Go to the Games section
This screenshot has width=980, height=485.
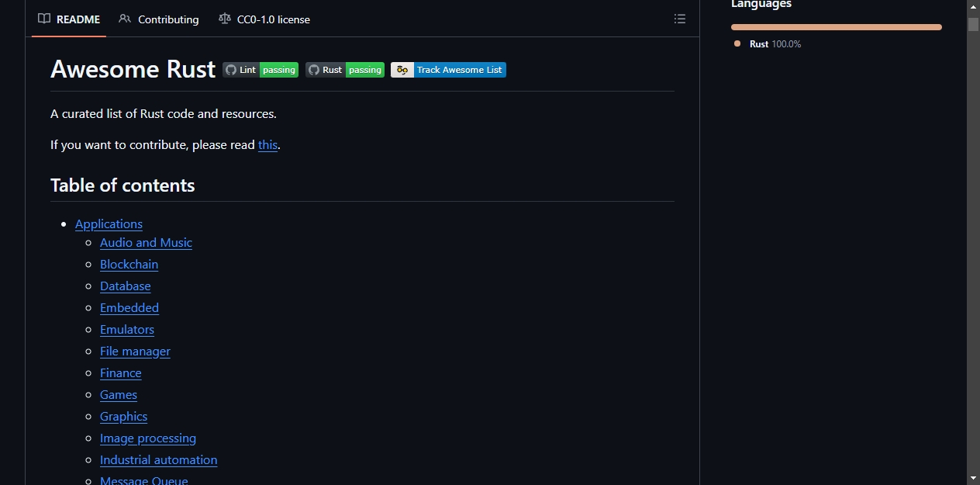point(119,395)
